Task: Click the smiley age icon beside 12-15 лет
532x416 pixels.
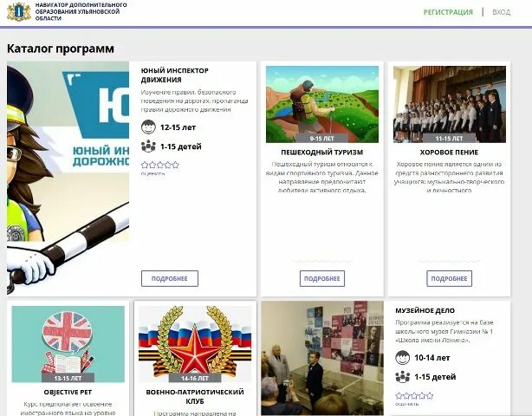Action: 148,127
